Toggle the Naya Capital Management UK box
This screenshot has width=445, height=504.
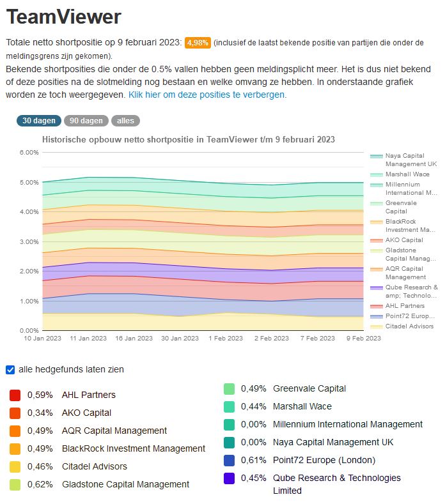[229, 442]
